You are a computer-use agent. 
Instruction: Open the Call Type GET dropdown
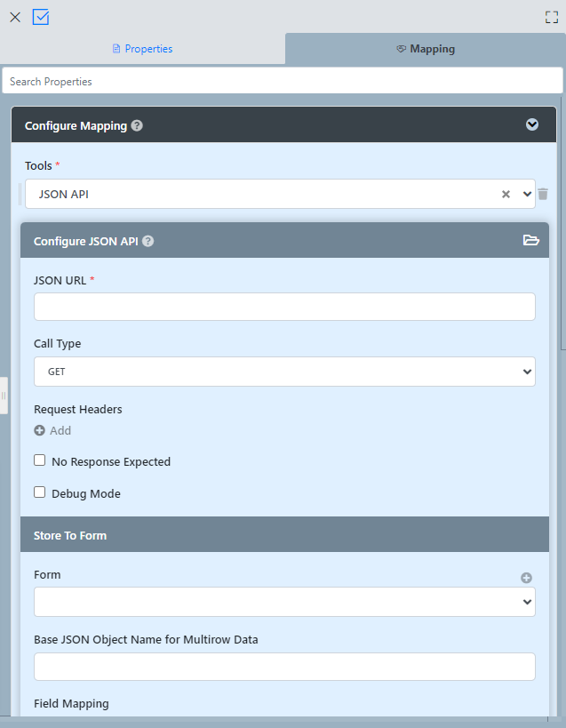[284, 372]
